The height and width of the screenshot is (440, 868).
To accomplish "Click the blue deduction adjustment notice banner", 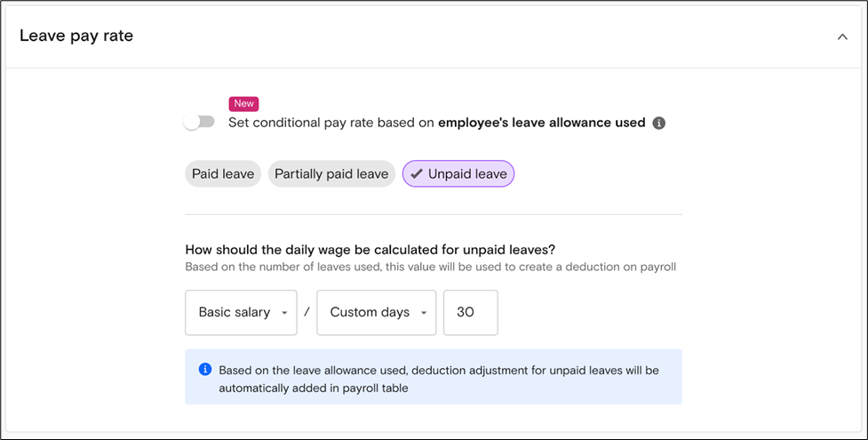I will coord(434,377).
